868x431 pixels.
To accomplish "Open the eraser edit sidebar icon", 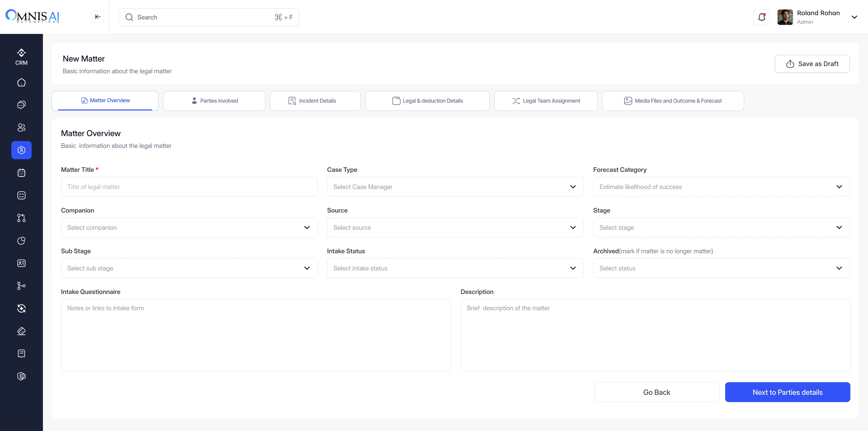I will click(21, 331).
